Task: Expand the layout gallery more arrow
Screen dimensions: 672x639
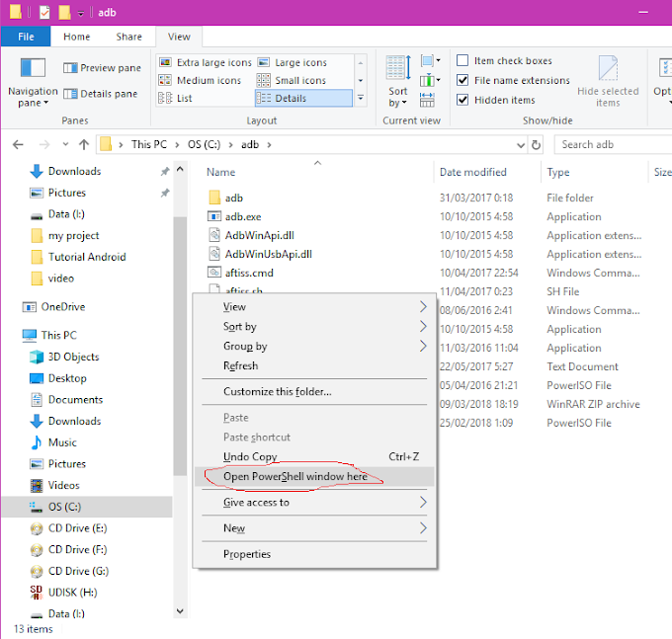Action: (x=361, y=98)
